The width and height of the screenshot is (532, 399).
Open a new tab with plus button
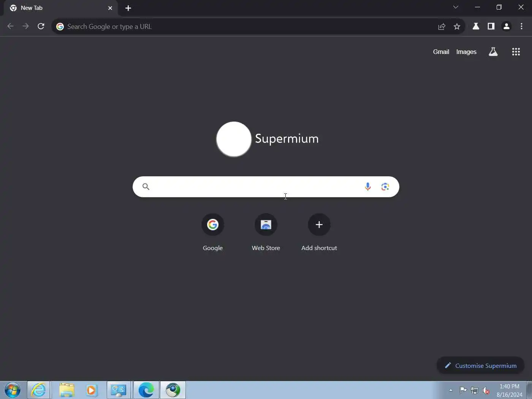(128, 8)
